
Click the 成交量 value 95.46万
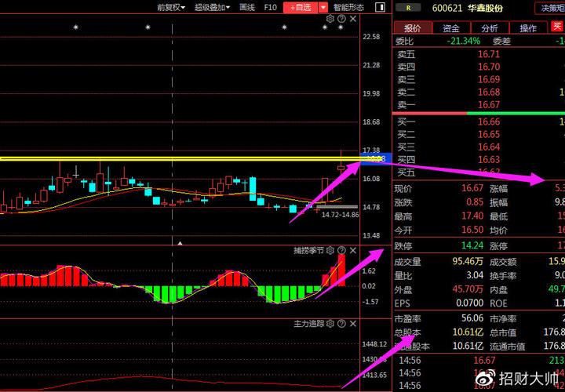tap(468, 262)
